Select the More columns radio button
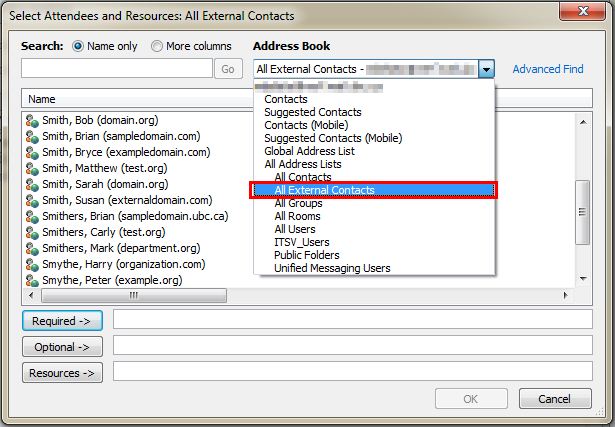The height and width of the screenshot is (427, 615). pyautogui.click(x=157, y=46)
